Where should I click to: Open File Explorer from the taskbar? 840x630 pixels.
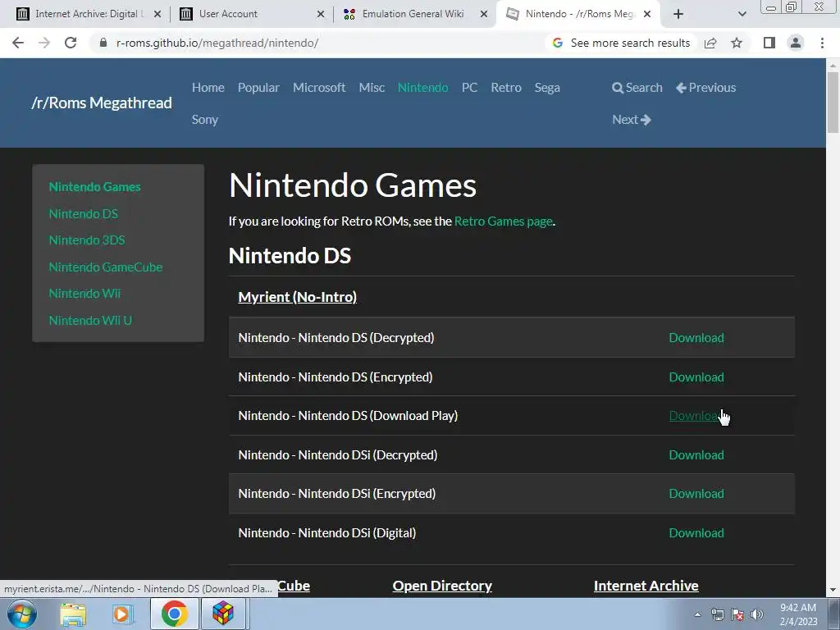(73, 614)
